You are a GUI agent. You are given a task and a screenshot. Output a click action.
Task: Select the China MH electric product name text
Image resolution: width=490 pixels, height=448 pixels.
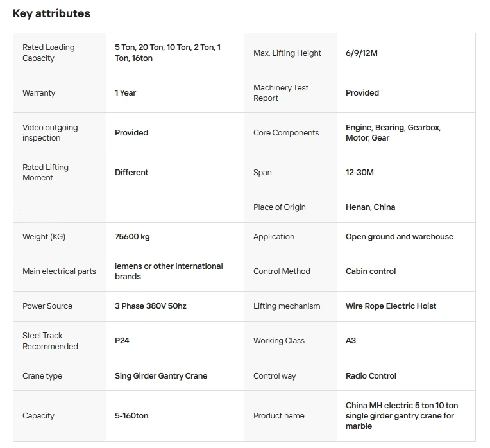click(x=401, y=416)
